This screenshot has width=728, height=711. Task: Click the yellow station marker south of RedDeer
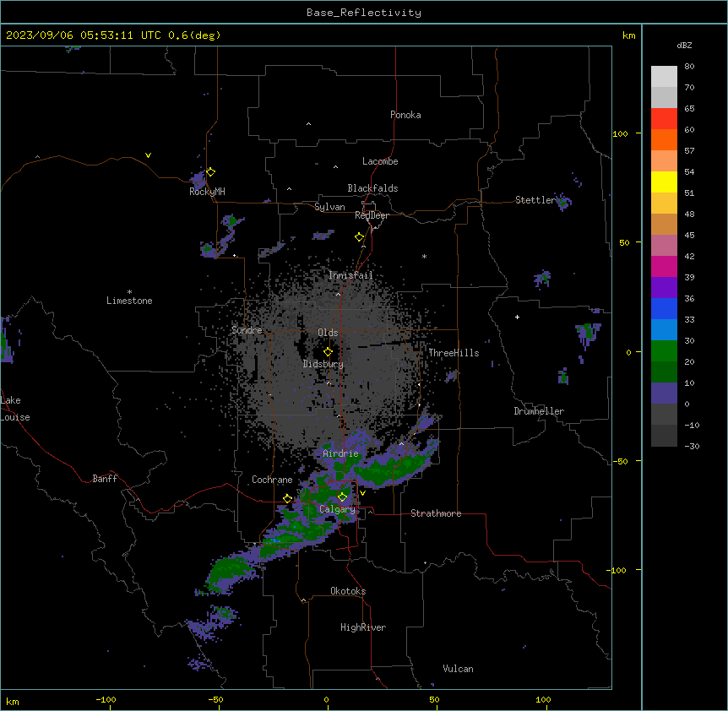coord(359,237)
